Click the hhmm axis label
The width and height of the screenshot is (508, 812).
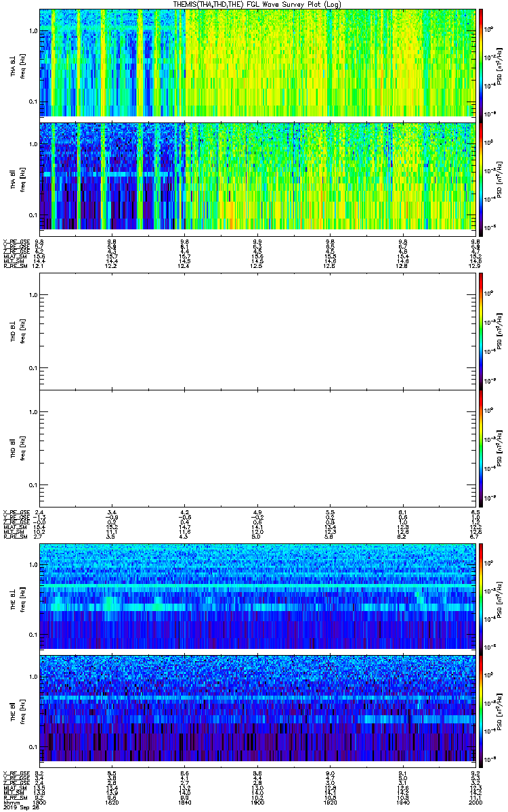10,803
